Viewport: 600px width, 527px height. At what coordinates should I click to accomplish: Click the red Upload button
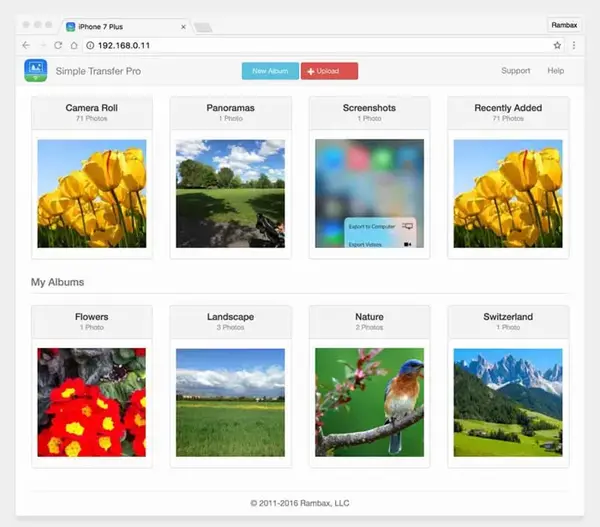click(x=329, y=71)
